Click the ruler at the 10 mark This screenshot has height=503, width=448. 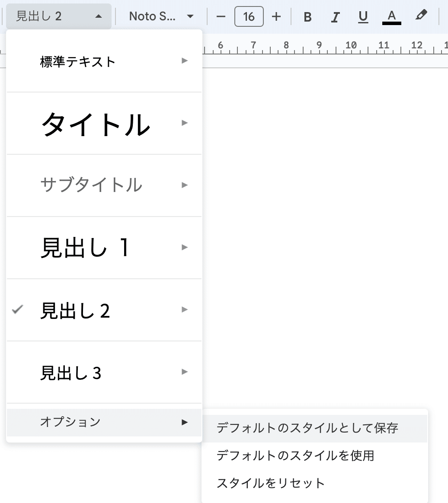pos(351,45)
